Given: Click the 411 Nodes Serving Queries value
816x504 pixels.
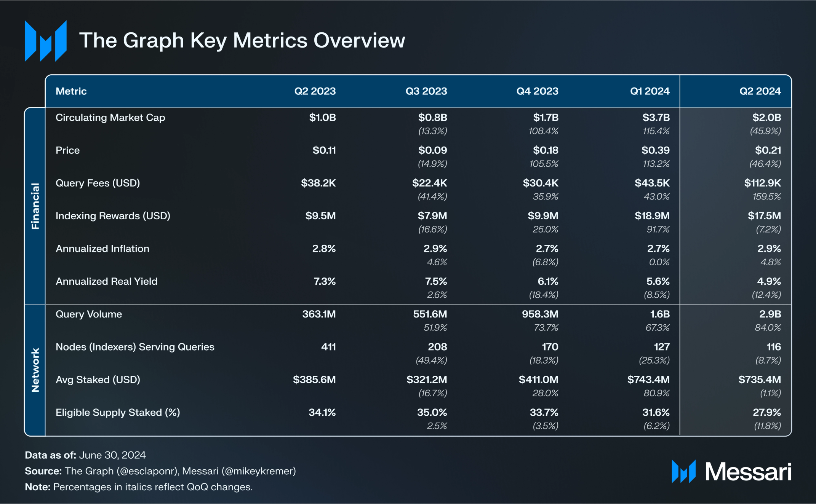Looking at the screenshot, I should coord(328,347).
